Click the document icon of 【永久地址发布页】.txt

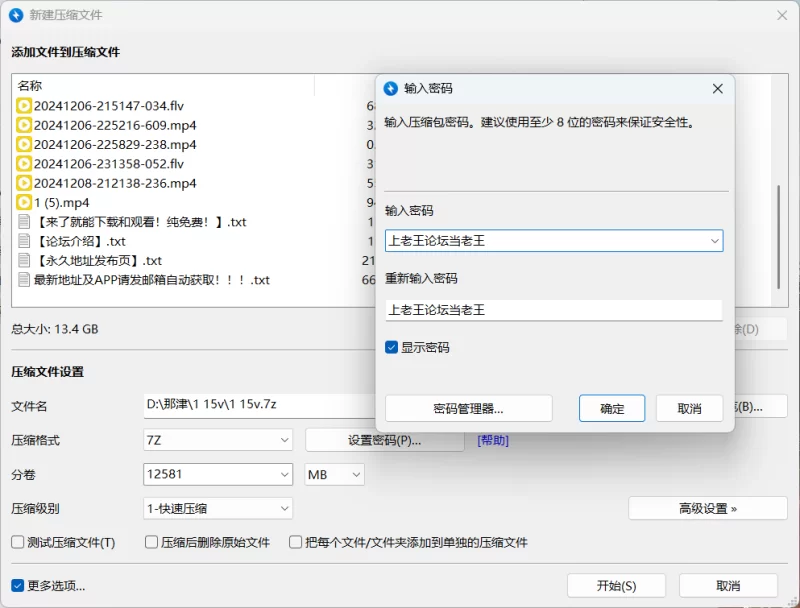[23, 260]
